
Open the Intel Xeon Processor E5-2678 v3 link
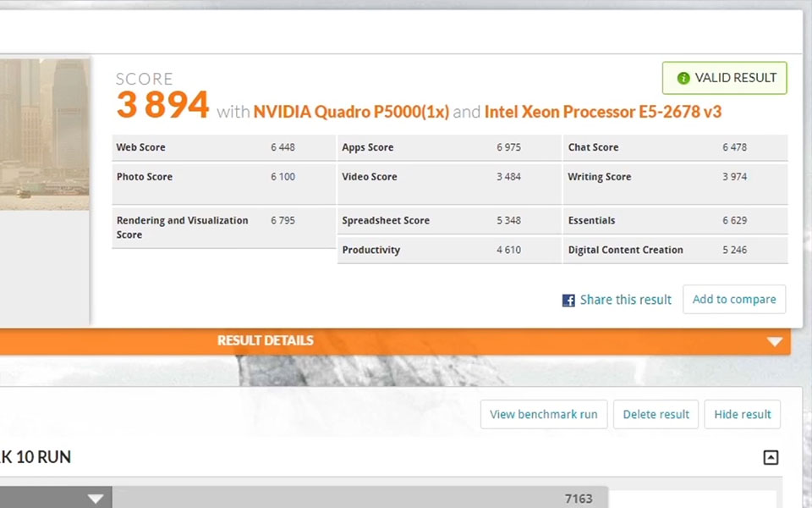(603, 112)
